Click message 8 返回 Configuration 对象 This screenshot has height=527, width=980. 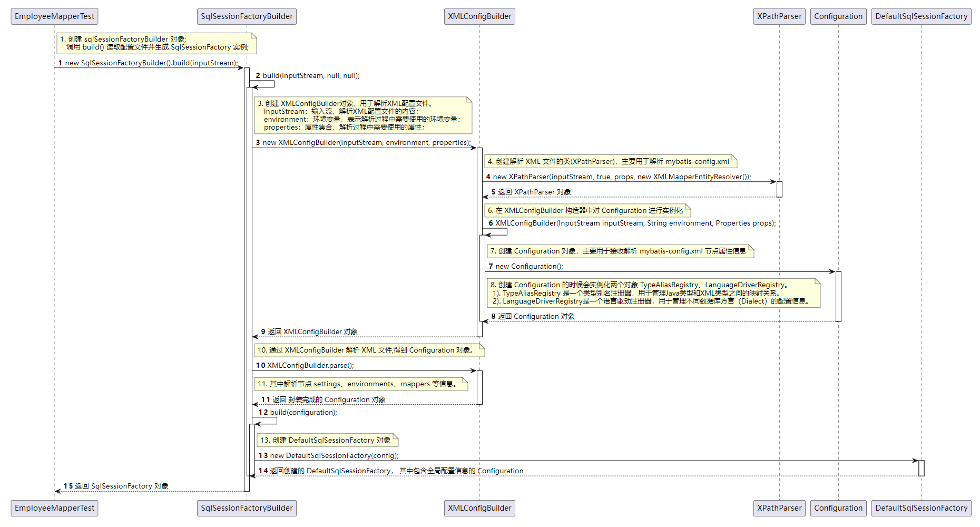click(533, 316)
